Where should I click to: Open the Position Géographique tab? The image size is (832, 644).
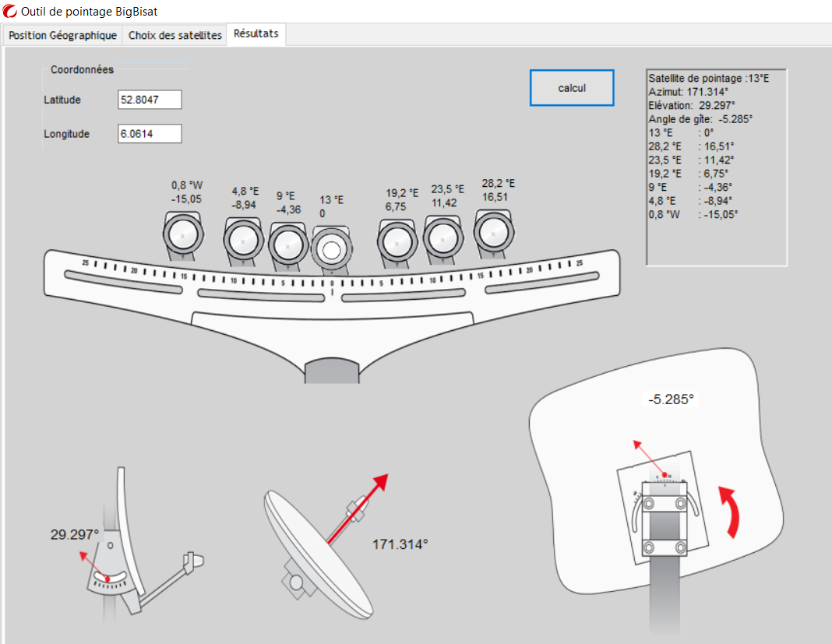(62, 36)
